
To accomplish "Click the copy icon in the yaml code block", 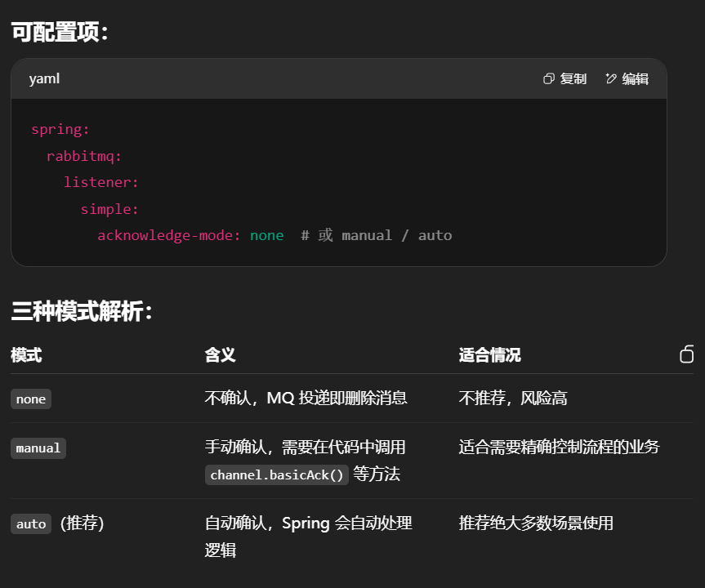I will 549,79.
